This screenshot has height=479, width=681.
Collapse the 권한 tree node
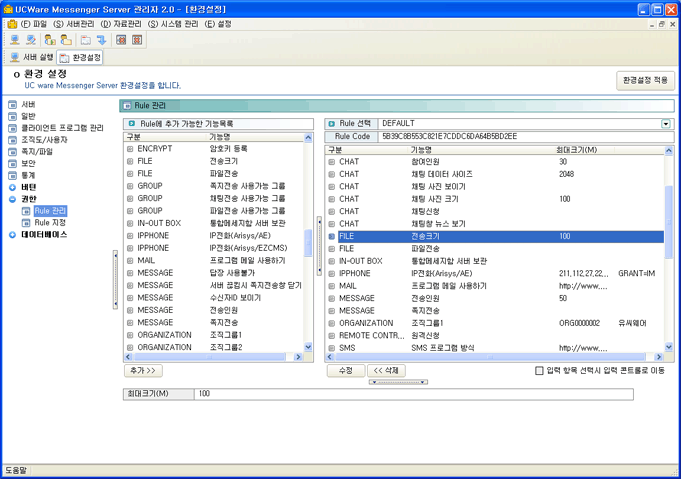point(13,199)
